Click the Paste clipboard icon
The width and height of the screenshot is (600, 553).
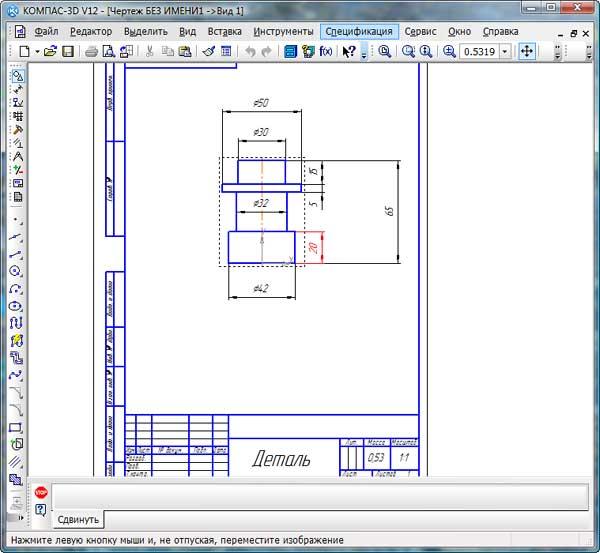pos(185,51)
